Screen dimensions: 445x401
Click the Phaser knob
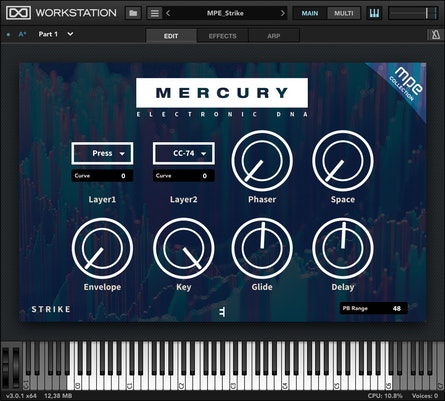[262, 161]
